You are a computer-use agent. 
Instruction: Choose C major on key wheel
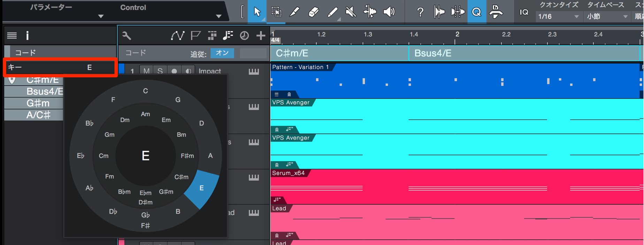pos(145,91)
